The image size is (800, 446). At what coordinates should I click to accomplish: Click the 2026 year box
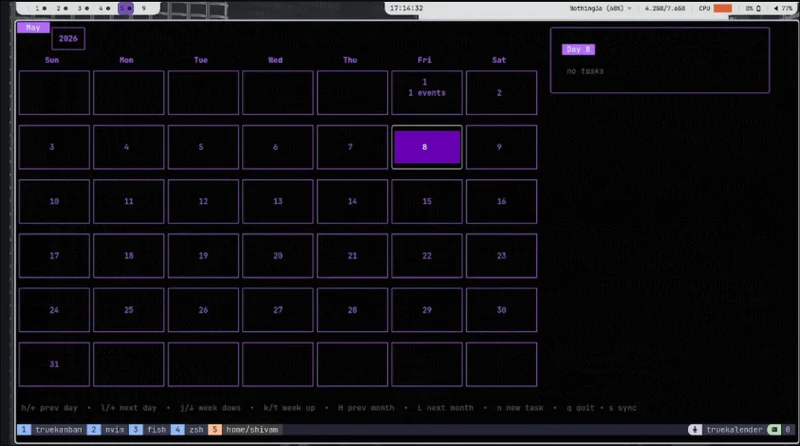click(68, 39)
